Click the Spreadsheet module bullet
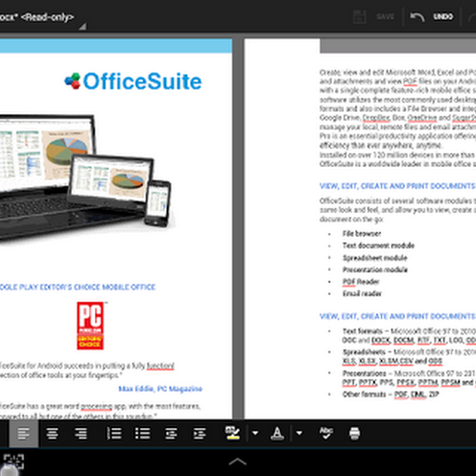The height and width of the screenshot is (476, 476). (x=375, y=258)
